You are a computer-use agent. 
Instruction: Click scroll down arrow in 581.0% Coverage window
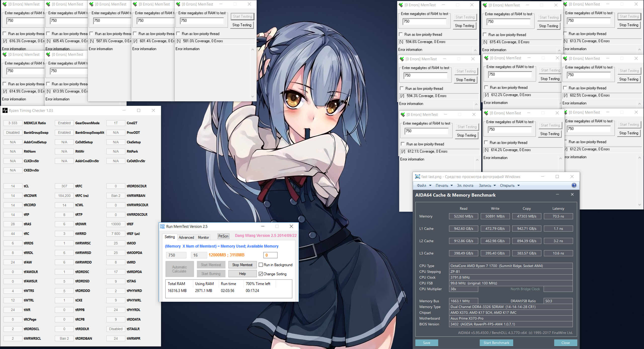point(253,97)
